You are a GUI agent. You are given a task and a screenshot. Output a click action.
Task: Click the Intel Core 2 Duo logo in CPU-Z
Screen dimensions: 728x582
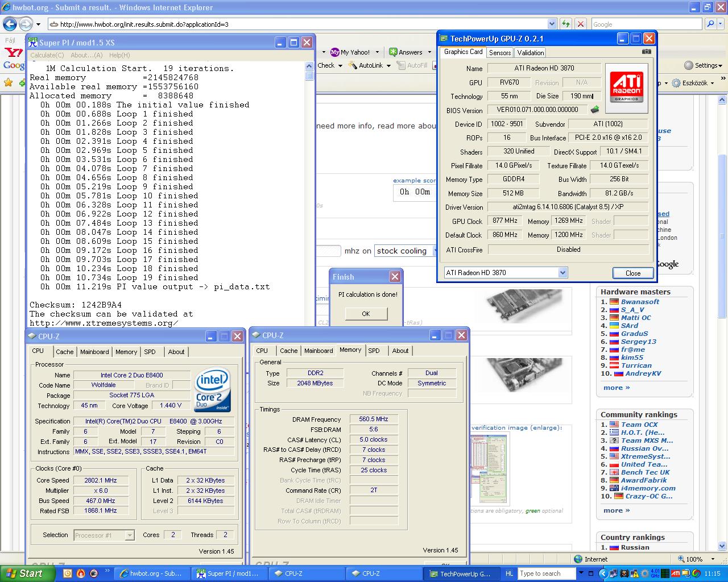212,390
